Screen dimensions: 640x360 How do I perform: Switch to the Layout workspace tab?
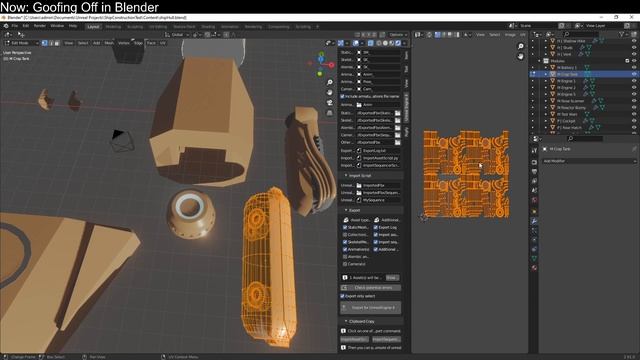point(93,27)
